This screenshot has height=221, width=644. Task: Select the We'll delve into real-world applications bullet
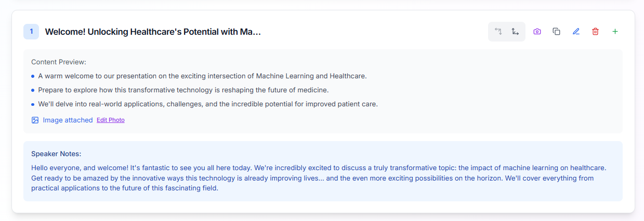[x=207, y=104]
